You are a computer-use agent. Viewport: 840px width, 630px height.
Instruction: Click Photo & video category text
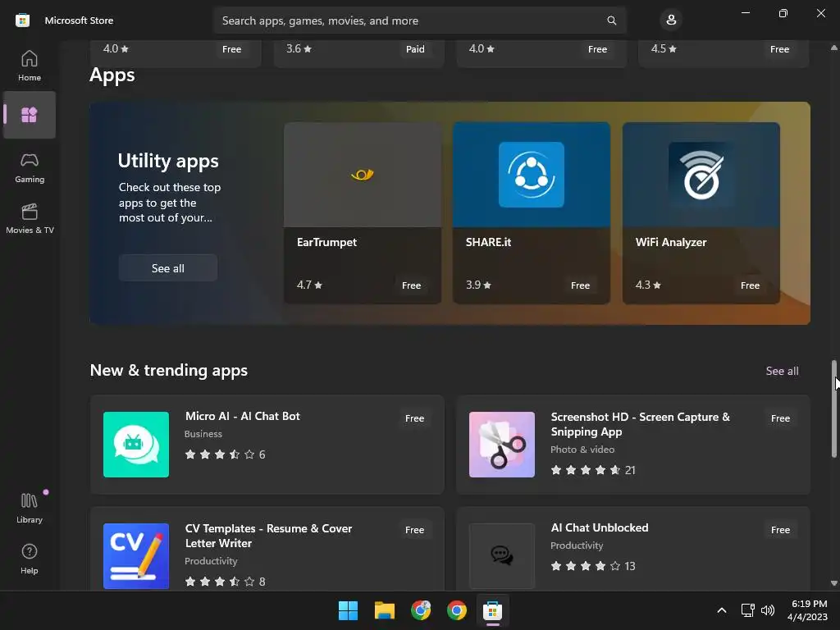click(x=582, y=450)
